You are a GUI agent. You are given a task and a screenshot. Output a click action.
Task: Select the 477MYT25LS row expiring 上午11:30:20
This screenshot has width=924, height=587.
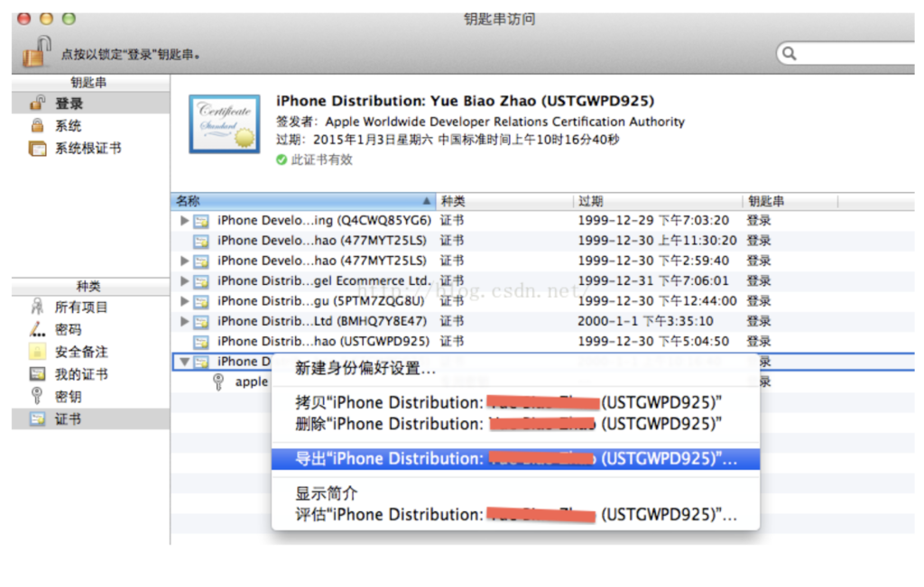click(542, 240)
